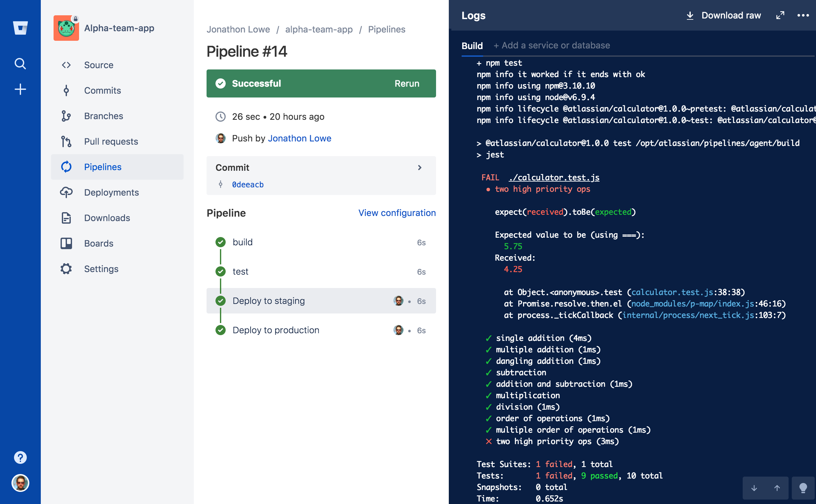Click the Pipelines navigation icon
816x504 pixels.
click(66, 167)
